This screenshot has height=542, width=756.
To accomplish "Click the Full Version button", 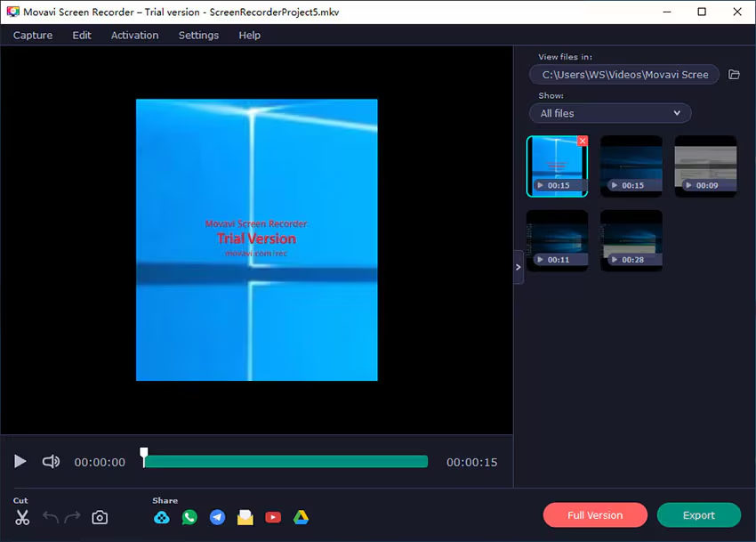I will [594, 514].
